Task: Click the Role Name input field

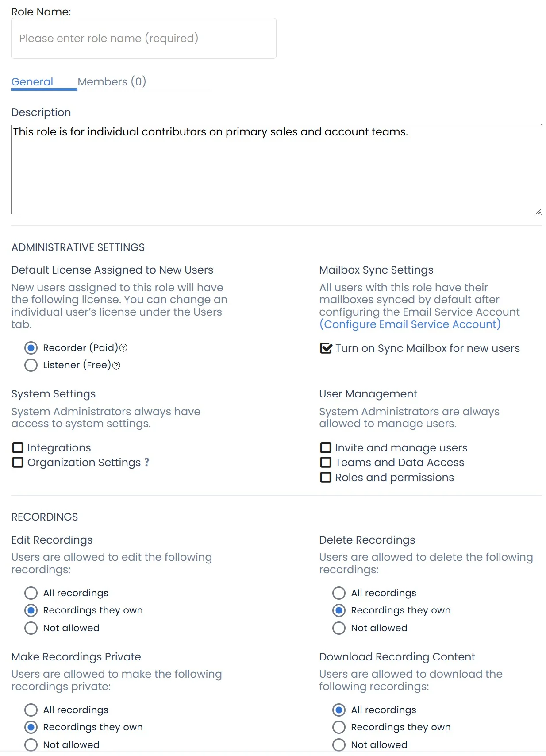Action: [143, 39]
